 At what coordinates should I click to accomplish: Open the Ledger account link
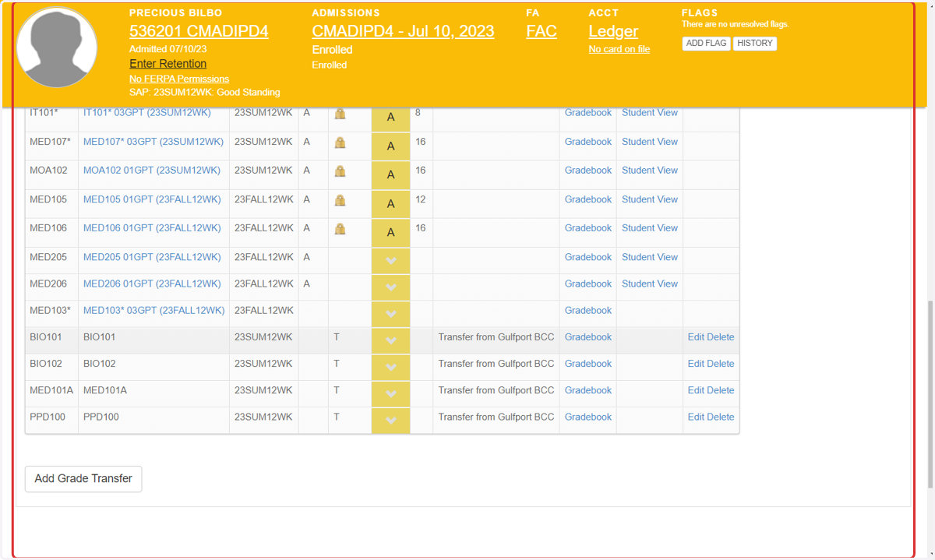pos(613,31)
